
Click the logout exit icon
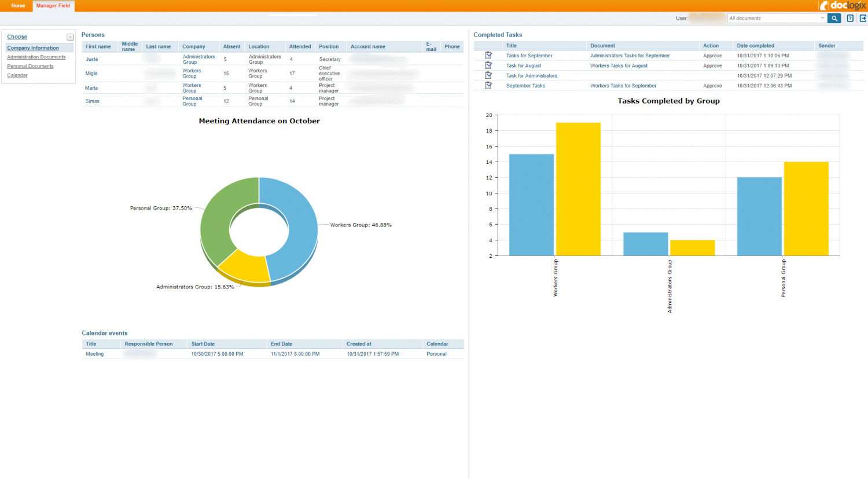(x=863, y=19)
